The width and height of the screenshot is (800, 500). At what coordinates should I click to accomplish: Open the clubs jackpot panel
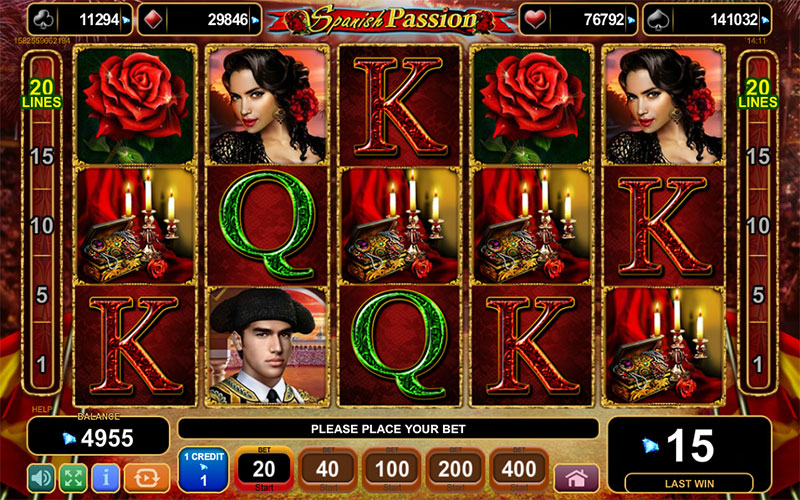point(80,20)
